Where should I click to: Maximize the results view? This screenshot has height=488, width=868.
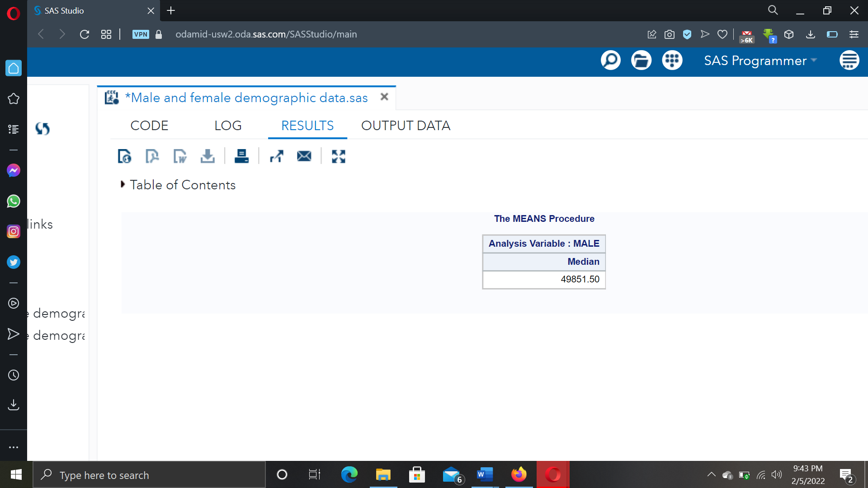(x=338, y=156)
